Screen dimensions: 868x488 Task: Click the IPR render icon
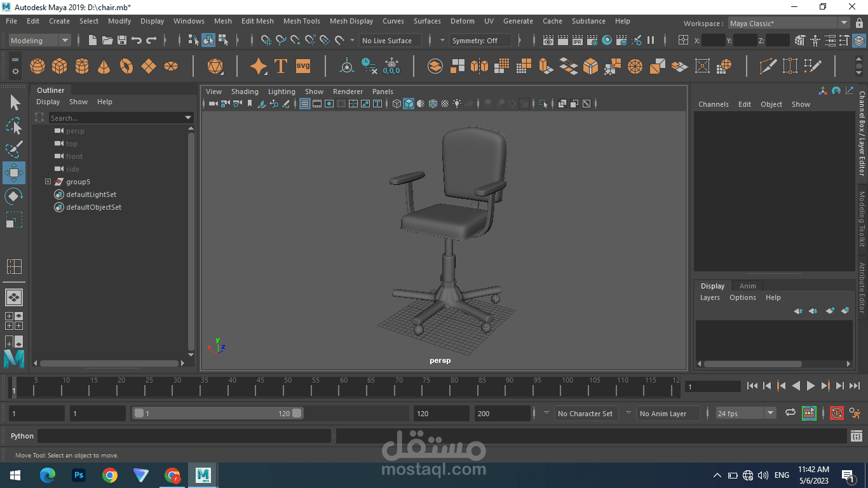578,40
